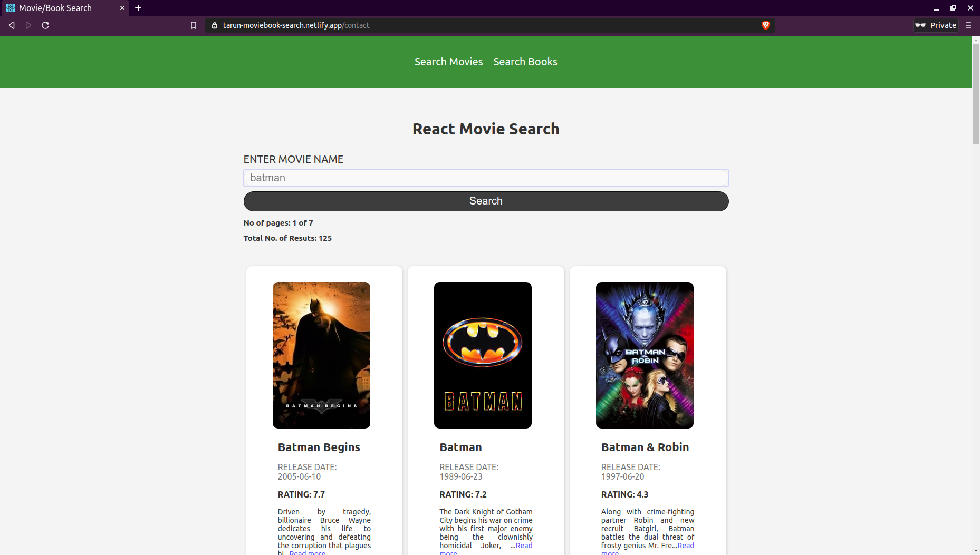Screen dimensions: 980x555
Task: Select the Movie/Book Search tab
Action: pyautogui.click(x=64, y=8)
